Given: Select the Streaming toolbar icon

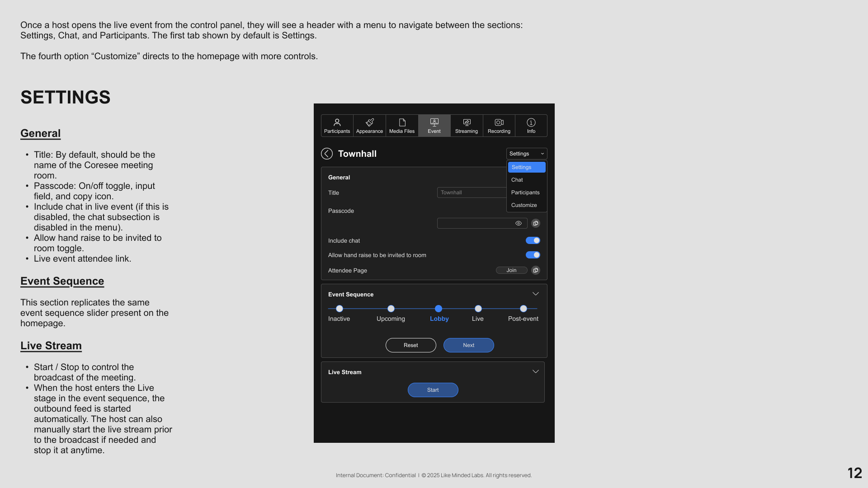Looking at the screenshot, I should pos(467,126).
